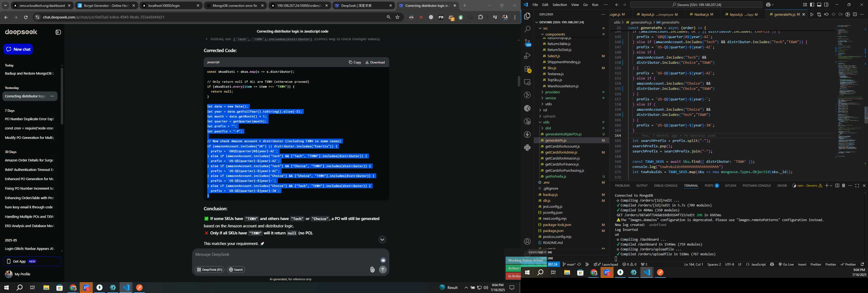
Task: Click Get App button in DeepSeek
Action: 32,261
